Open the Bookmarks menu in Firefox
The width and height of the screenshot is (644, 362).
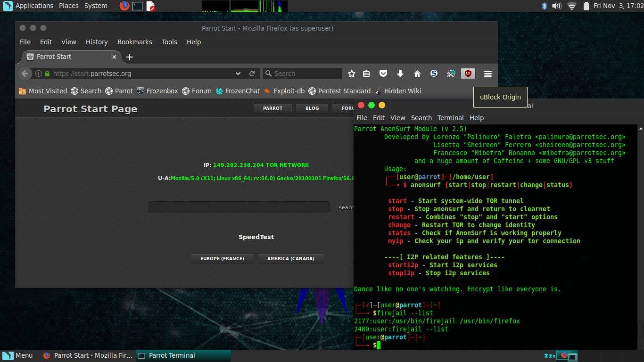135,42
